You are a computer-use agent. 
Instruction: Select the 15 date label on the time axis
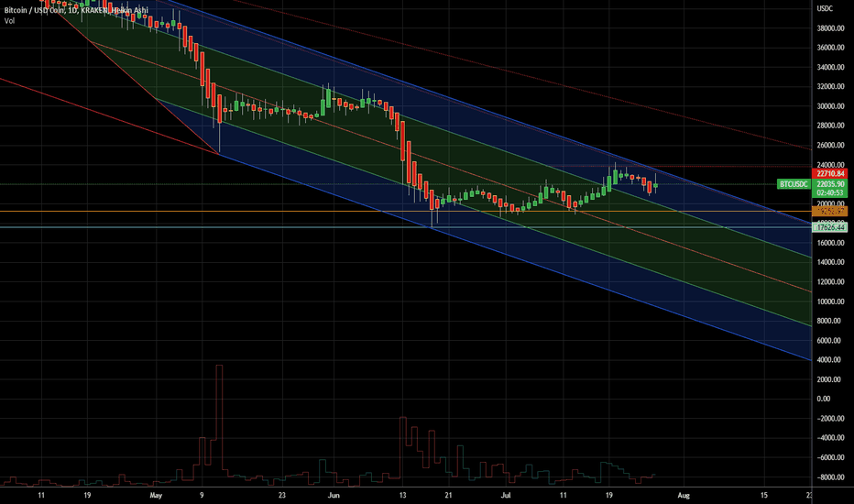point(763,495)
